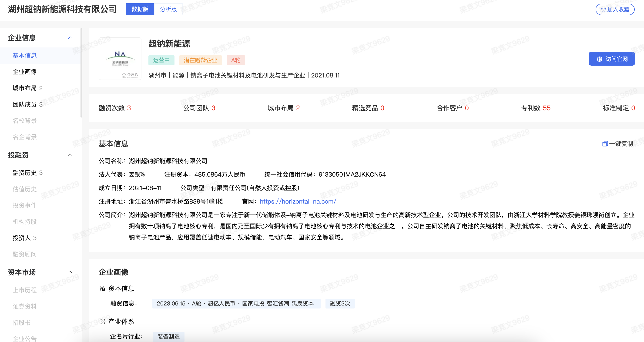Click the 访问官网 button
644x342 pixels.
coord(611,59)
